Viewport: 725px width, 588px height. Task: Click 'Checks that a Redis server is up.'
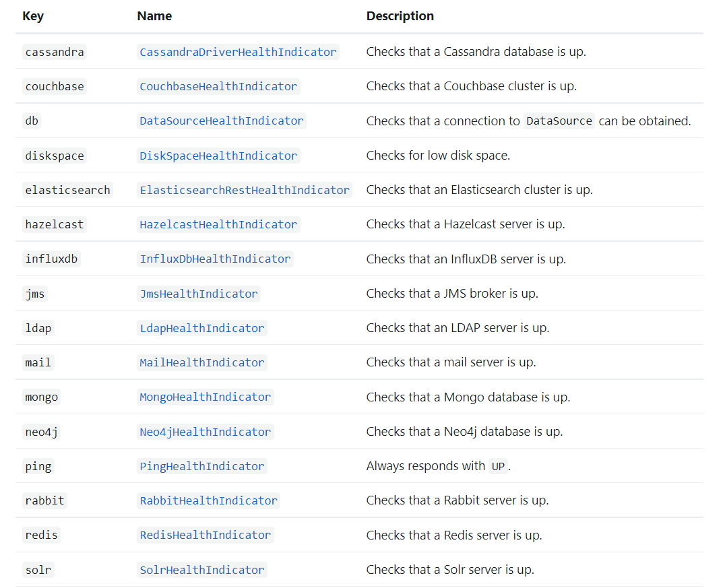(x=454, y=535)
